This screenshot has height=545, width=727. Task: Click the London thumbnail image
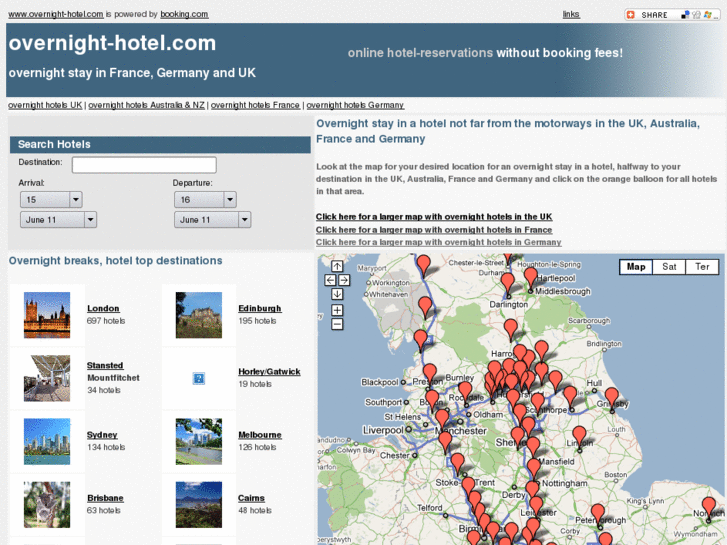tap(47, 315)
